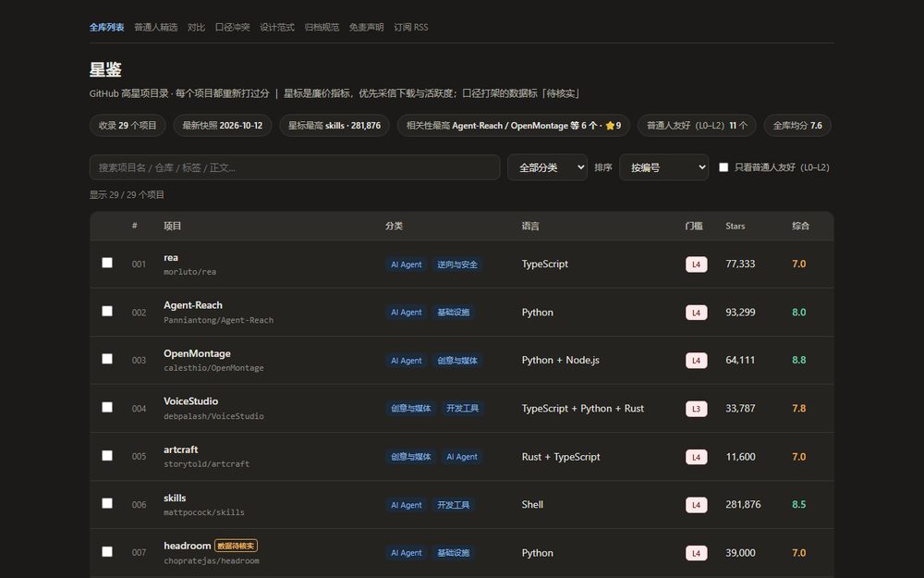The height and width of the screenshot is (578, 924).
Task: Switch to 普通人精选 tab
Action: tap(155, 27)
